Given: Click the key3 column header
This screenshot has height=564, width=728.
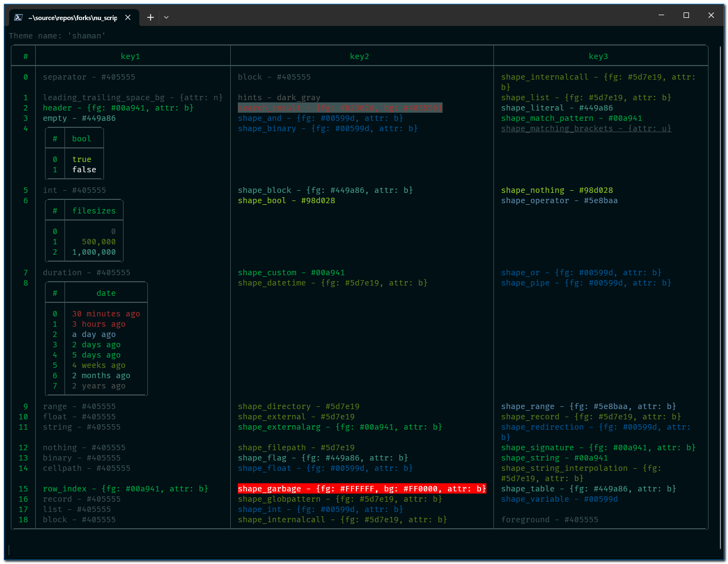Looking at the screenshot, I should pos(599,56).
